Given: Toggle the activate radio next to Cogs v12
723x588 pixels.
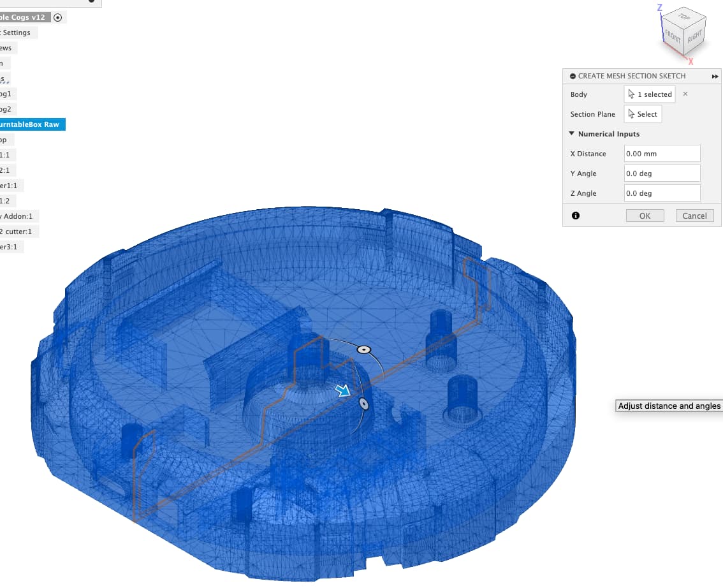Looking at the screenshot, I should (58, 18).
